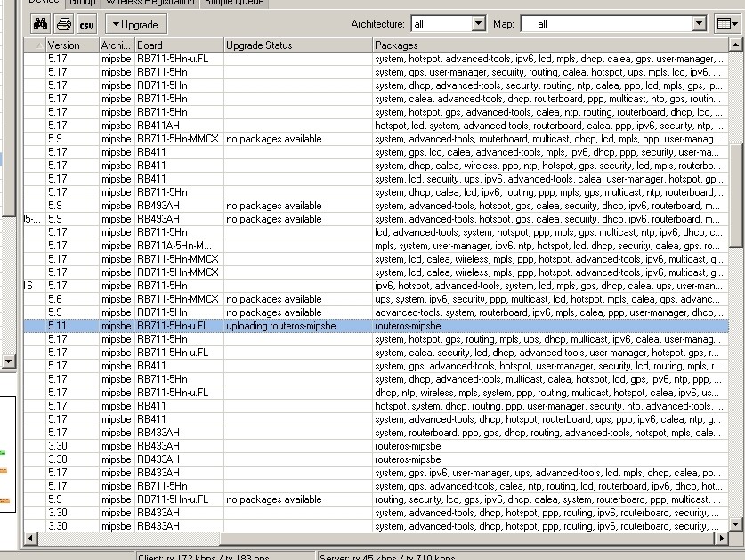Open the Upgrade dropdown button
The height and width of the screenshot is (560, 745).
point(136,24)
